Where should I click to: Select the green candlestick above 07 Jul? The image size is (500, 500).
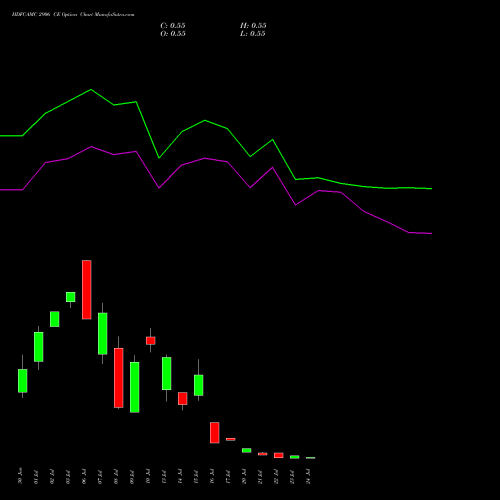click(x=103, y=333)
